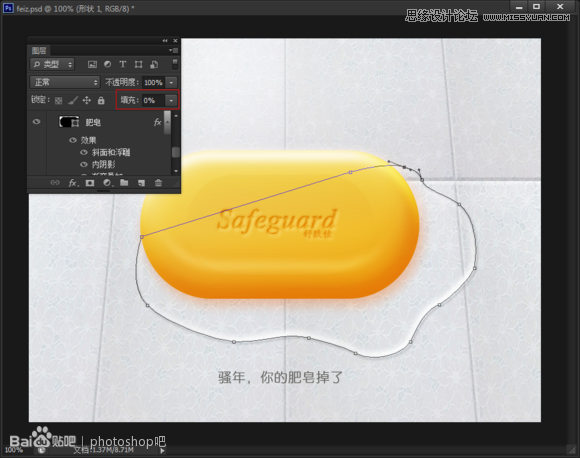Open the layers panel flyout menu
Viewport: 580px width, 458px height.
click(173, 50)
